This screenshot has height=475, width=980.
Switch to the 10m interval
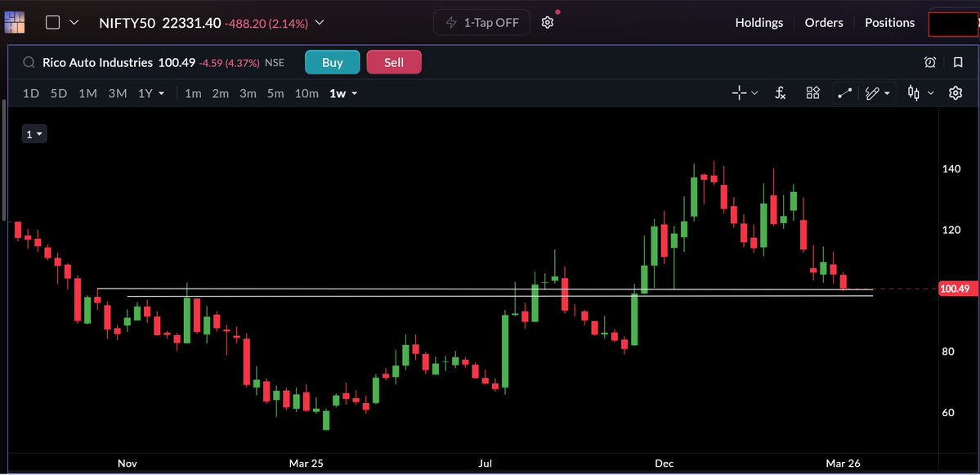307,94
